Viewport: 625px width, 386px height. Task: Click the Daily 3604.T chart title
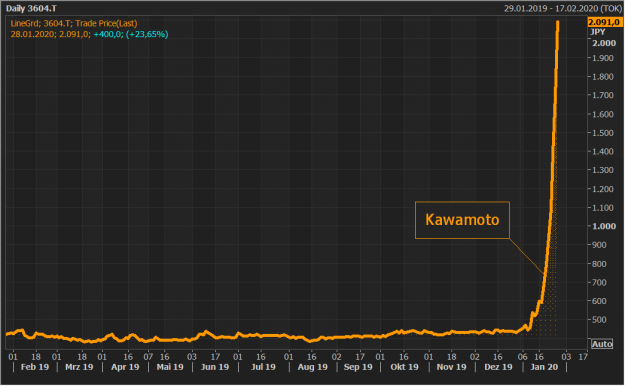tap(31, 8)
